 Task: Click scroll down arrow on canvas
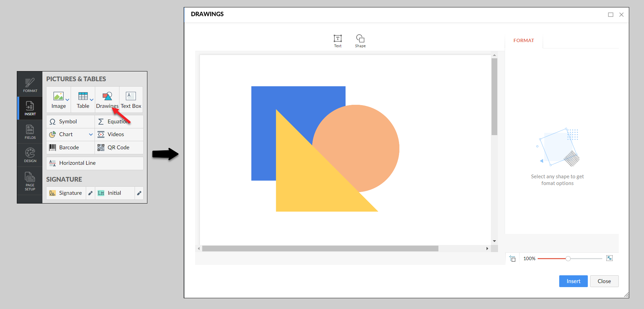point(494,241)
